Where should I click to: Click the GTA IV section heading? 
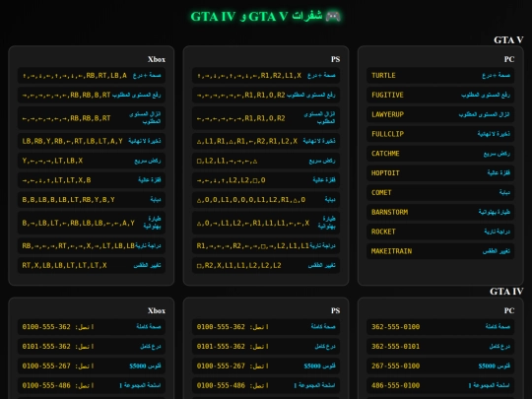point(506,292)
